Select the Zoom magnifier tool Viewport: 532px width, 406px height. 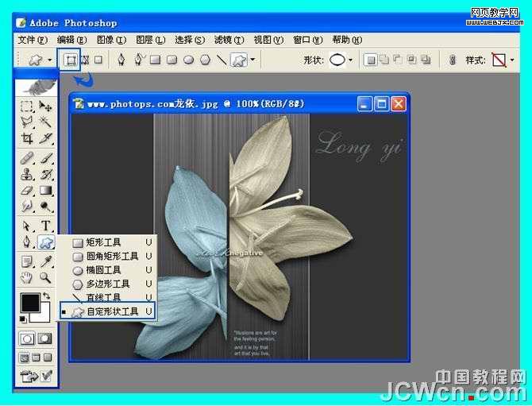pyautogui.click(x=45, y=277)
